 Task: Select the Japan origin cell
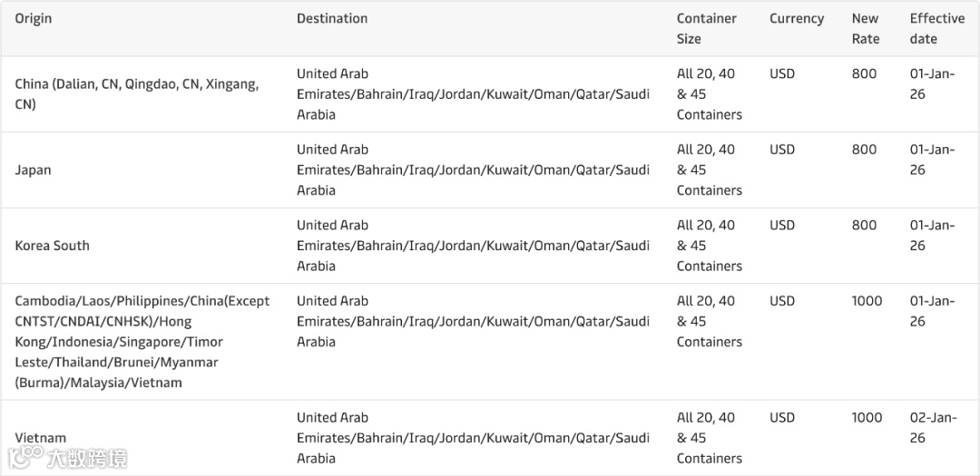click(33, 170)
